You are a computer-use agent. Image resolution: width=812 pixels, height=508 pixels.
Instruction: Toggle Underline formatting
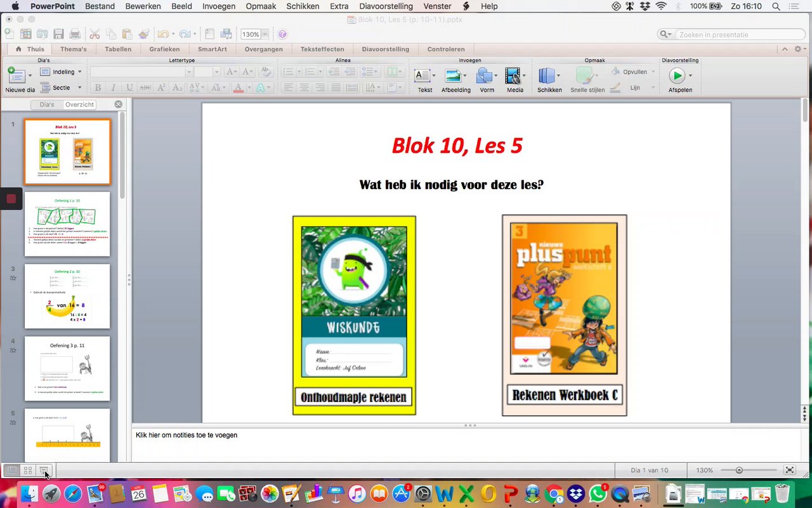coord(129,88)
